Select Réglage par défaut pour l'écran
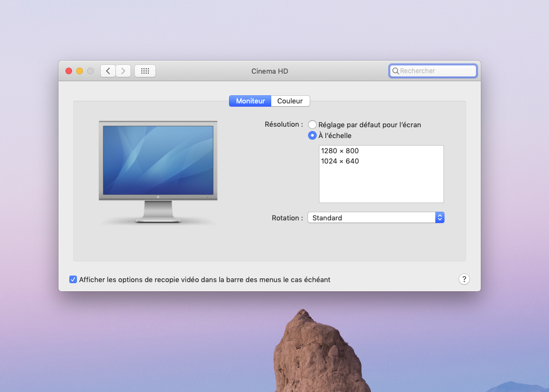Viewport: 549px width, 392px height. [x=312, y=125]
